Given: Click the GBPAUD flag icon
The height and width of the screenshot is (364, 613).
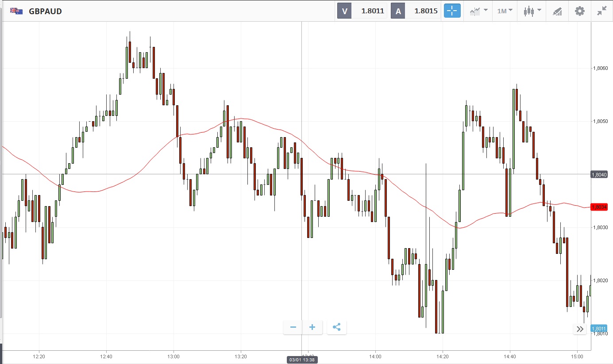Looking at the screenshot, I should 17,11.
